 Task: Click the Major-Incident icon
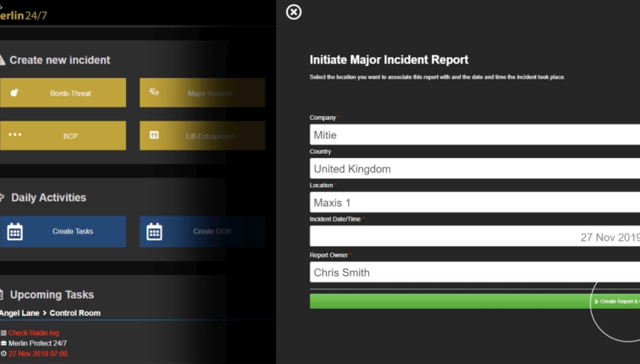point(154,92)
